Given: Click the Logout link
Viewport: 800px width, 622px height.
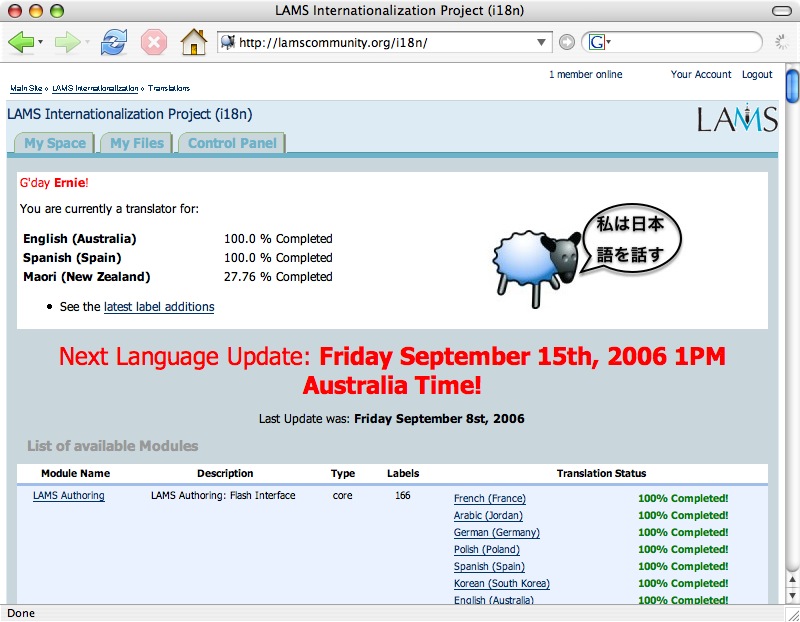Looking at the screenshot, I should tap(757, 75).
